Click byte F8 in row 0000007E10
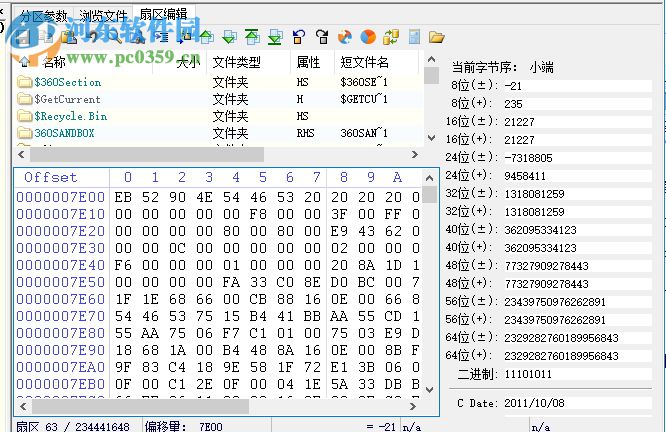 (x=258, y=214)
